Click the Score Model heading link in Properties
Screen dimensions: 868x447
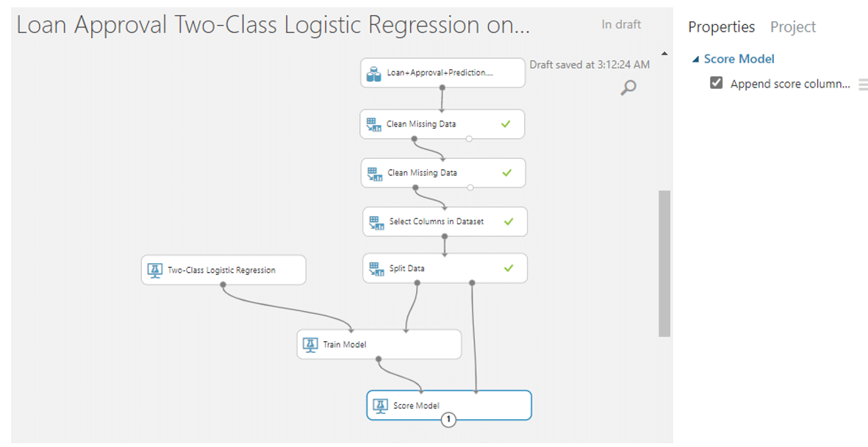pos(739,60)
